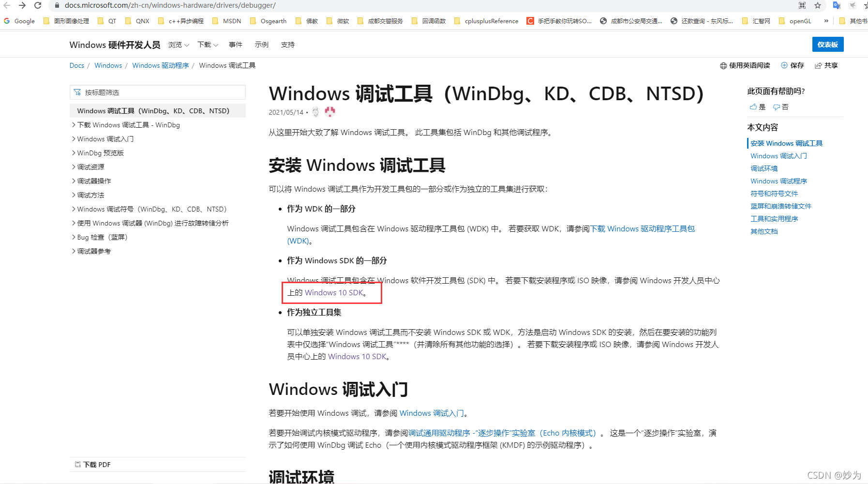Click the 是 thumbs-up feedback button

point(758,107)
